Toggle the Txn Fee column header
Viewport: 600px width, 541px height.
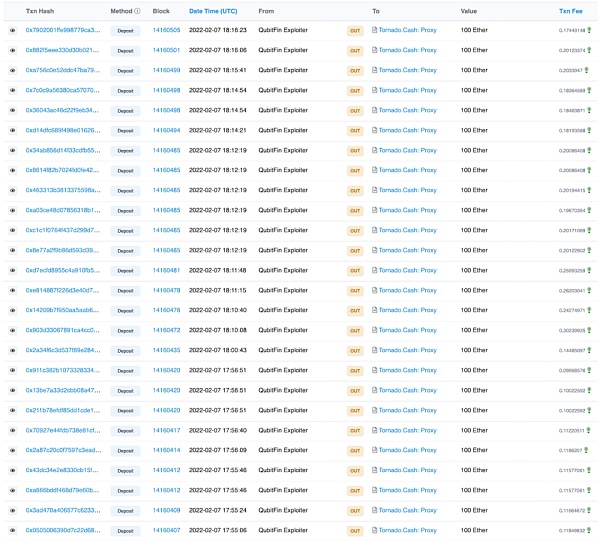pyautogui.click(x=570, y=11)
